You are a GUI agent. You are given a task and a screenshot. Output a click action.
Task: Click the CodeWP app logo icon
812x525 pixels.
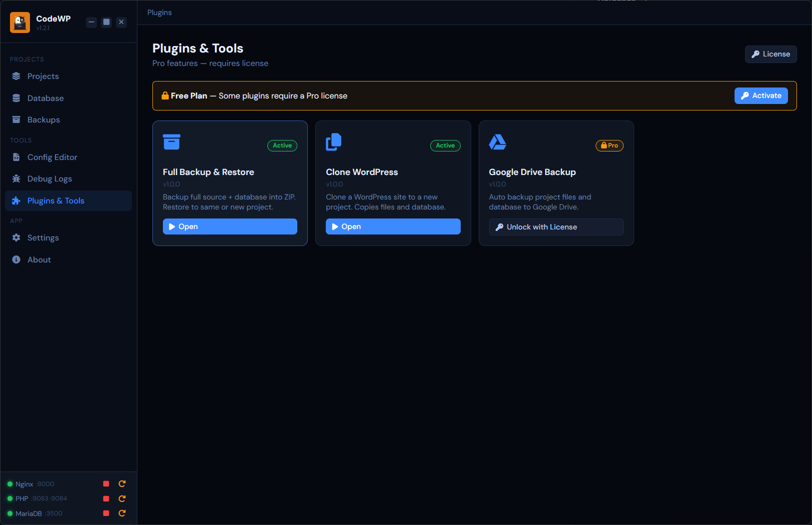[20, 22]
